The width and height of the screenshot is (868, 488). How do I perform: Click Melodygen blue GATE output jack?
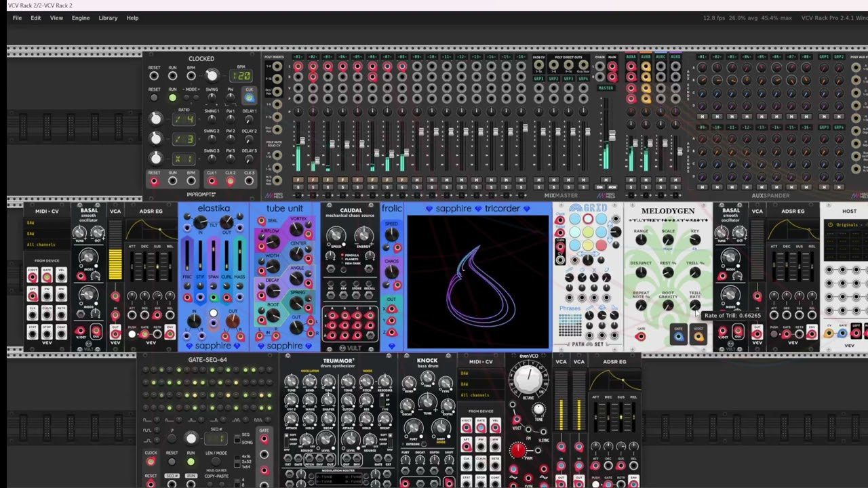point(679,336)
